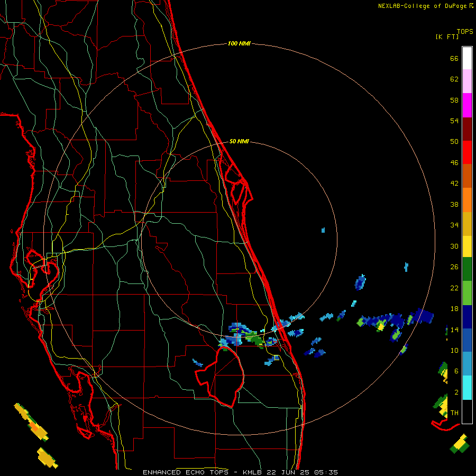Click the '66' legend value

pyautogui.click(x=454, y=58)
